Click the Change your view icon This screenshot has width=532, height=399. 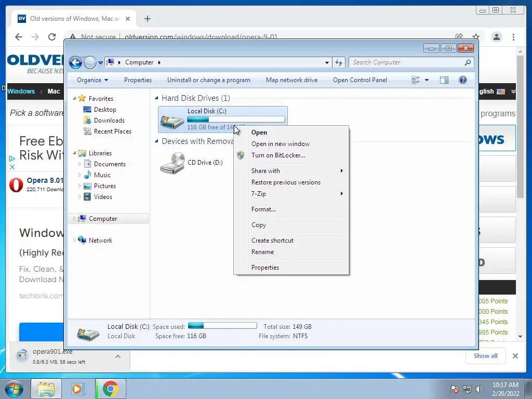(416, 80)
